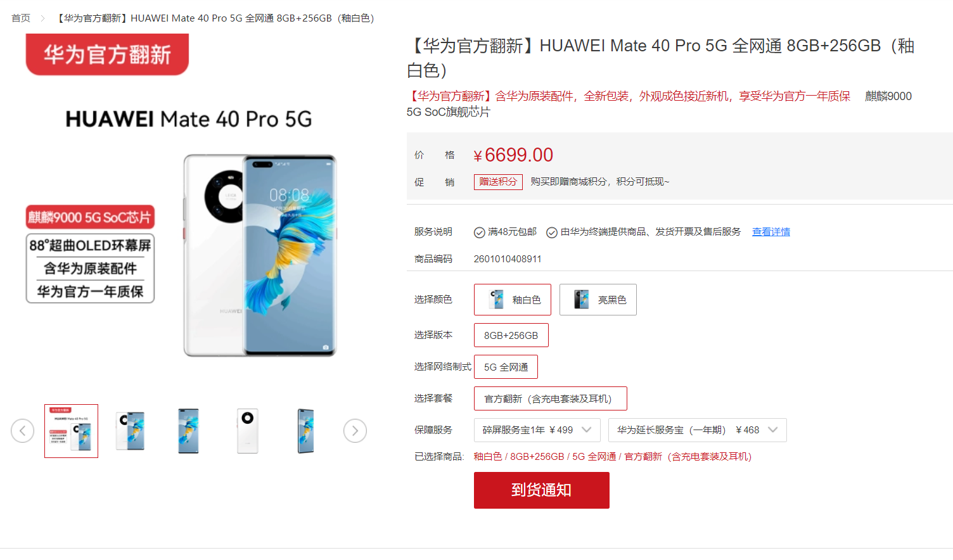Open the 查看详情 service link

[771, 232]
